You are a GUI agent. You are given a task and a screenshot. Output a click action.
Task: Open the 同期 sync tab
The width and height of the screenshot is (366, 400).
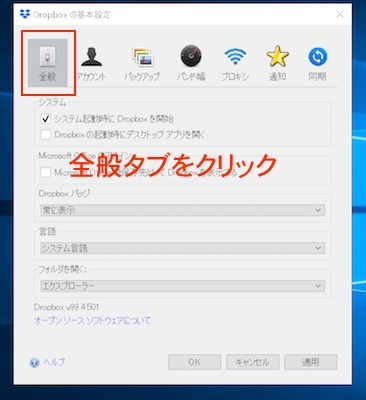tap(317, 64)
